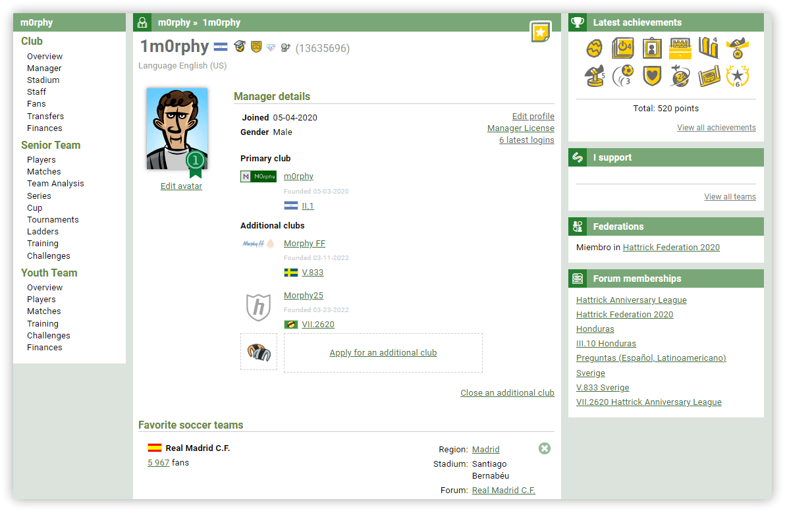Open the Staff sidebar entry

click(36, 92)
